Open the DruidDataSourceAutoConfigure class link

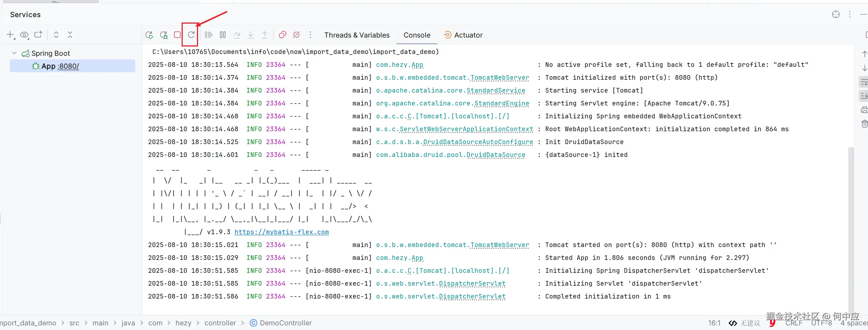[x=478, y=142]
